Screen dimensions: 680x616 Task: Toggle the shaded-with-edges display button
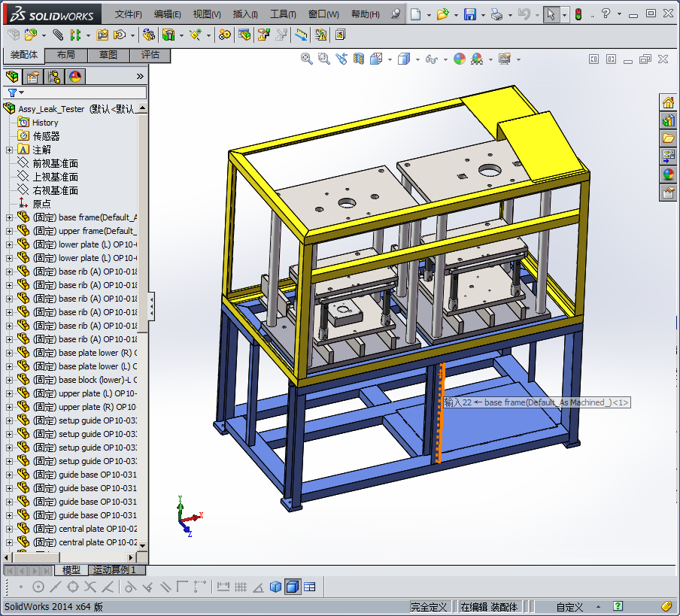pos(293,587)
